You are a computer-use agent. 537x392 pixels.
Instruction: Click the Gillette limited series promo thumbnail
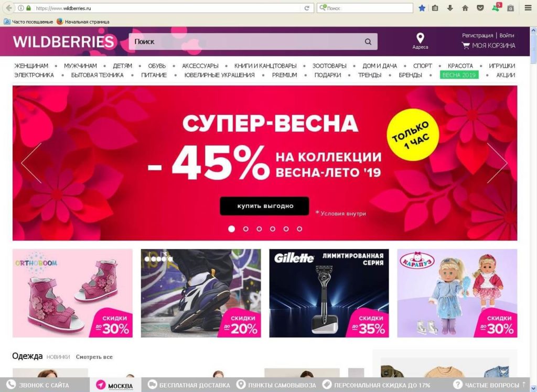click(329, 293)
